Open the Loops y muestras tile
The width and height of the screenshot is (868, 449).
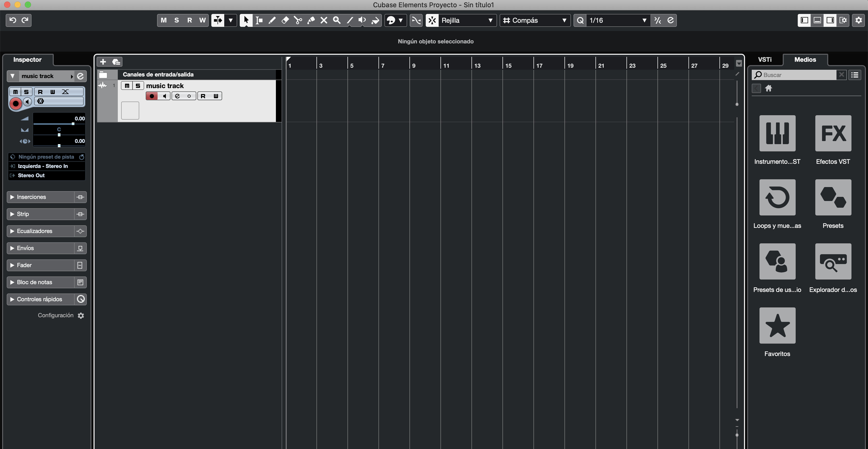pyautogui.click(x=777, y=198)
